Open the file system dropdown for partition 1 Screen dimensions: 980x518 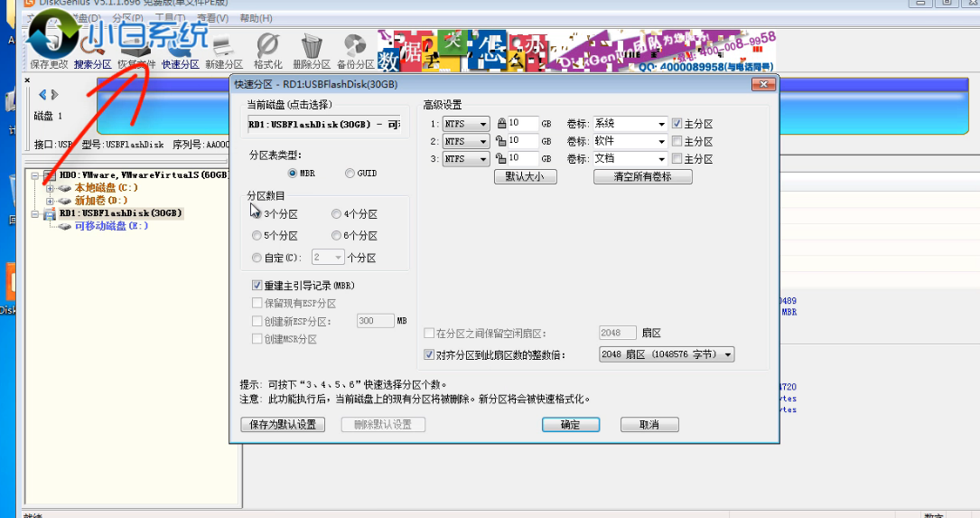coord(466,124)
